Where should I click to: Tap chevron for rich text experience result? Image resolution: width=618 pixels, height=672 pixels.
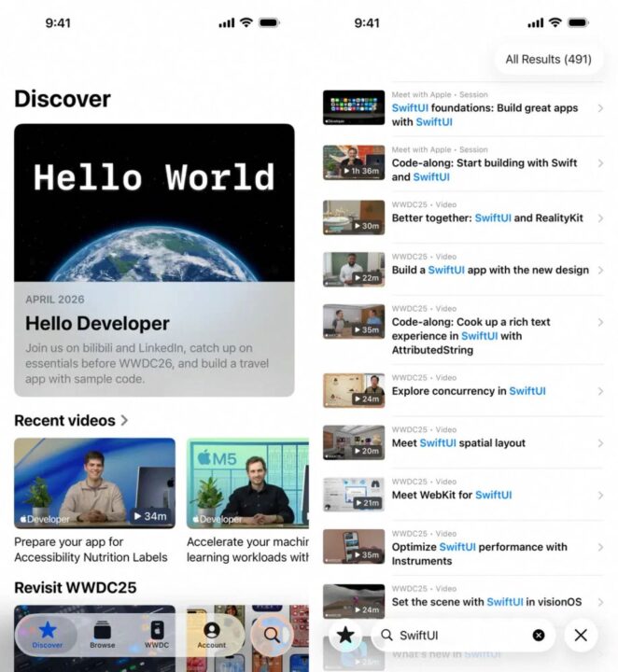(600, 322)
